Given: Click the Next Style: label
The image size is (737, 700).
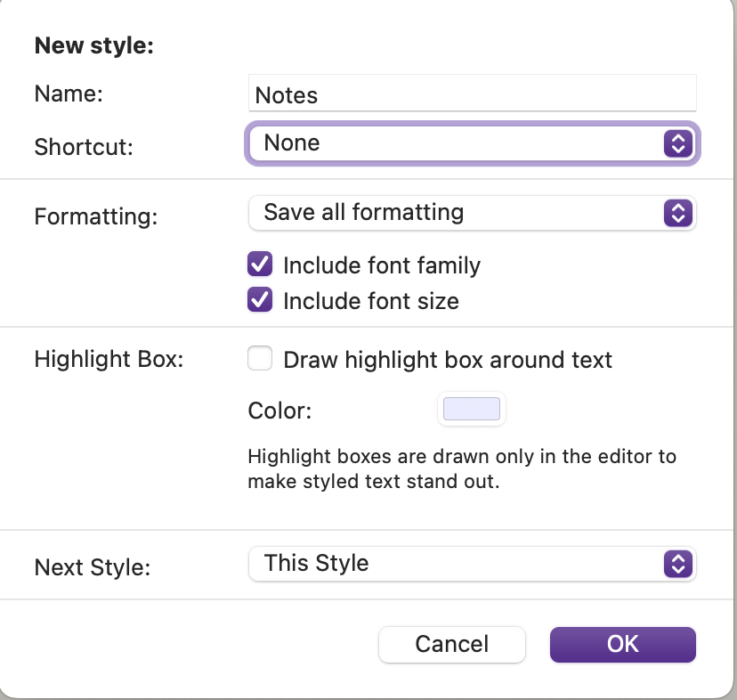Looking at the screenshot, I should point(93,567).
